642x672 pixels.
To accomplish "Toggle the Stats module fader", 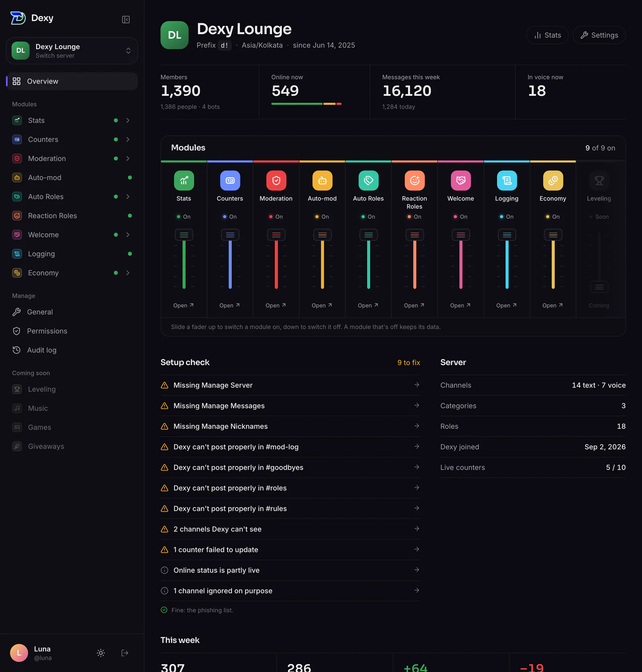I will [184, 235].
